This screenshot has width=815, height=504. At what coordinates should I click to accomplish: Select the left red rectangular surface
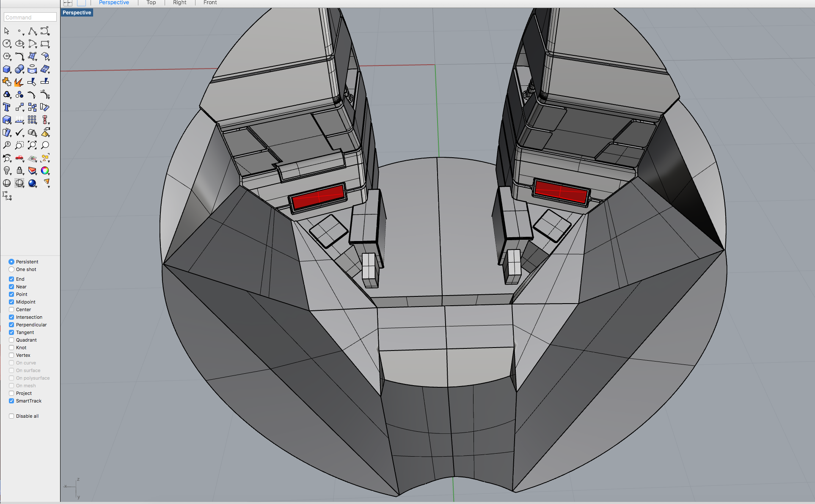(318, 197)
